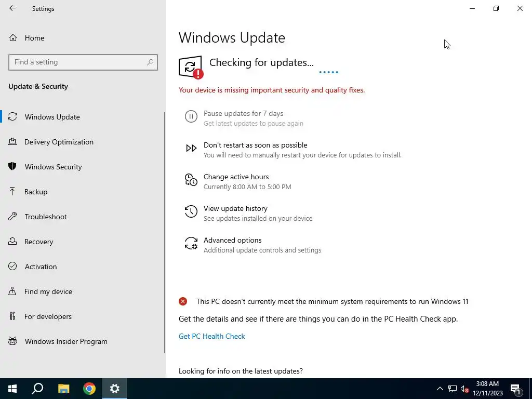Open View update history
This screenshot has height=399, width=532.
pos(235,208)
